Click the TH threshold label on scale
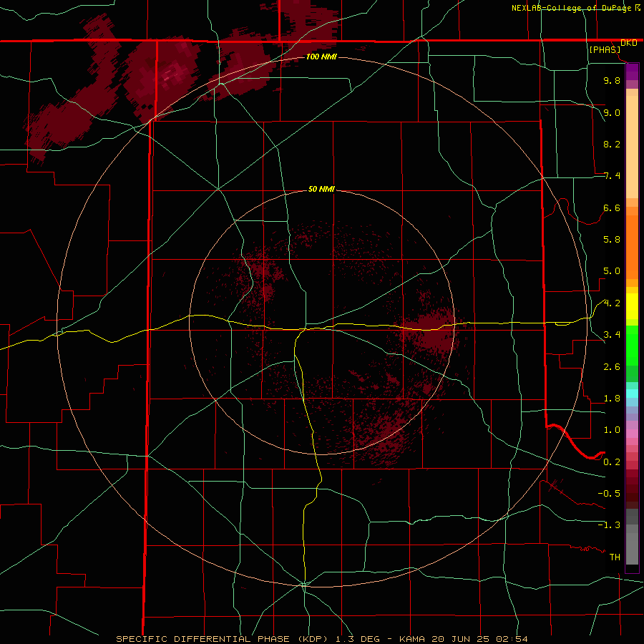This screenshot has height=644, width=644. click(615, 557)
